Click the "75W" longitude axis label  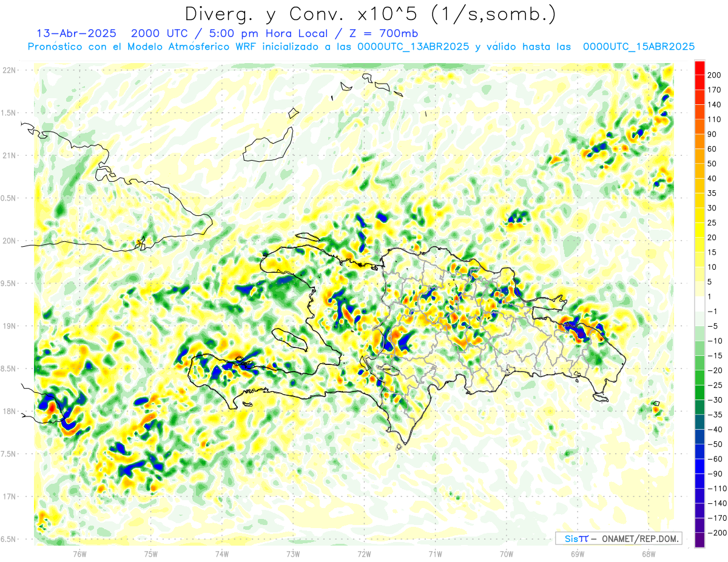pos(151,554)
